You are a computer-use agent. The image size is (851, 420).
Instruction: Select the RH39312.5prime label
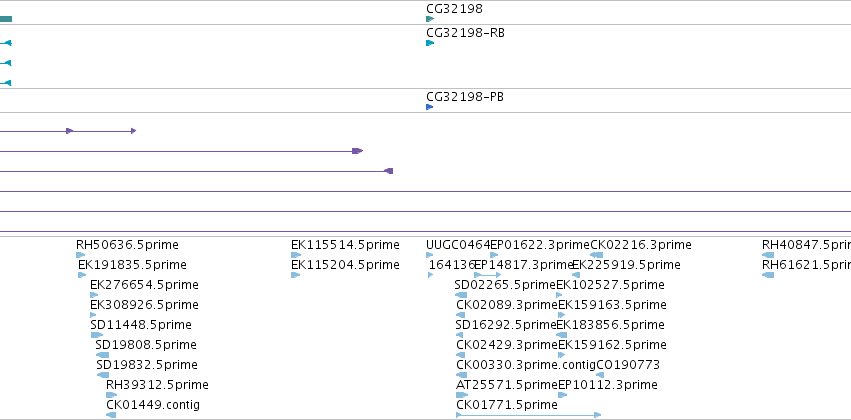pyautogui.click(x=157, y=385)
